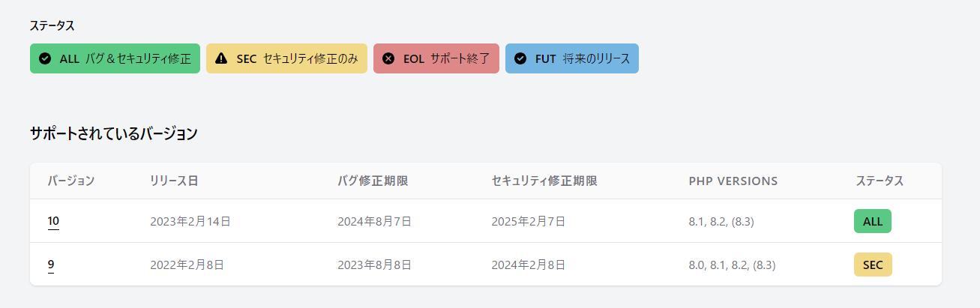Click the yellow SEC status tag for version 9

873,265
